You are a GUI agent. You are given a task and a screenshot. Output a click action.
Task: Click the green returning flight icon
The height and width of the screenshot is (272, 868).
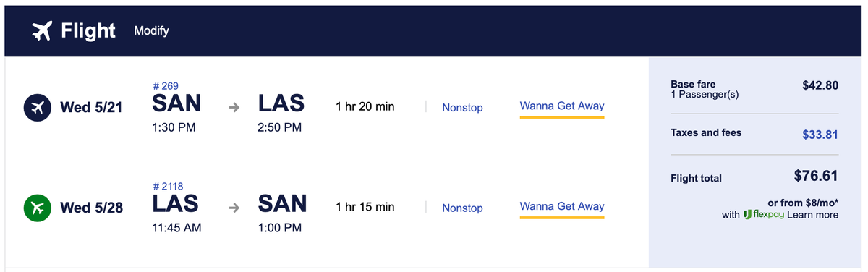pos(37,208)
